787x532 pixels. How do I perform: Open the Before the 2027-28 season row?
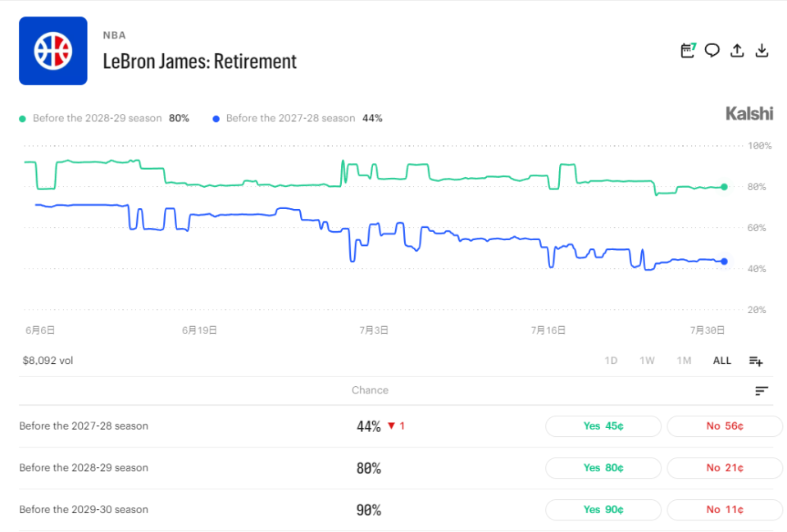coord(395,426)
